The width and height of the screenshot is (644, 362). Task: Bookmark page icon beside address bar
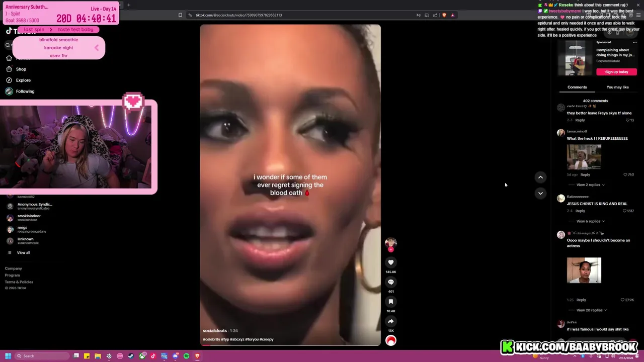tap(180, 15)
